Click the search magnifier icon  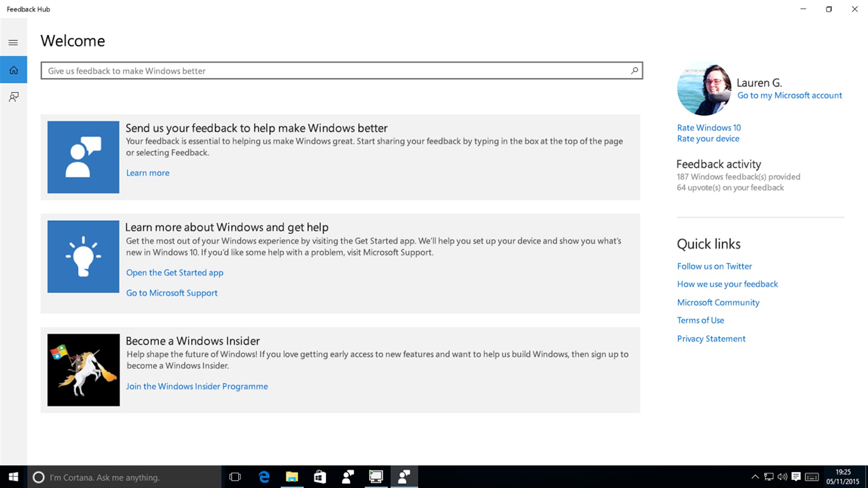(633, 70)
